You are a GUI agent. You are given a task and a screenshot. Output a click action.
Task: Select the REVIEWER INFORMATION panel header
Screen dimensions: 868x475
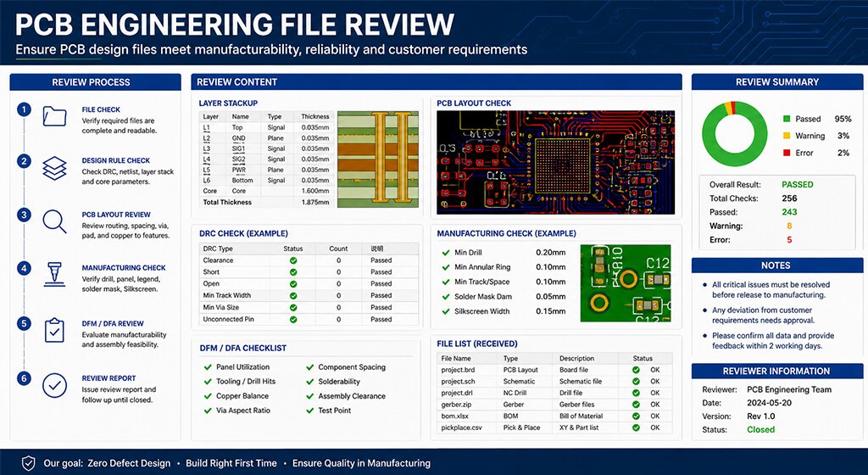coord(777,372)
